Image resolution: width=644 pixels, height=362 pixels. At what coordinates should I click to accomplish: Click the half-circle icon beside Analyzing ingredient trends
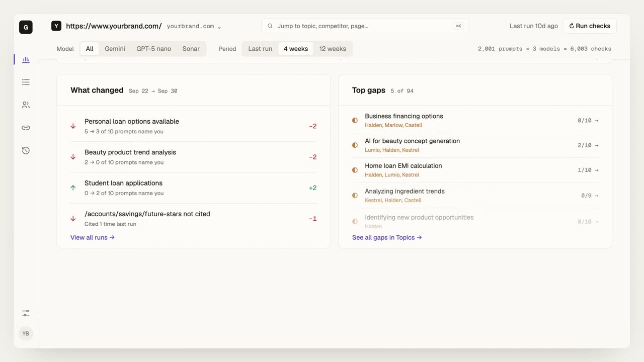click(355, 196)
